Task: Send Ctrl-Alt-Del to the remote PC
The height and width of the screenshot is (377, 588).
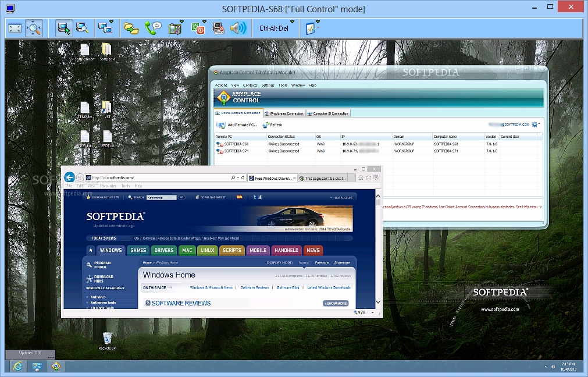Action: [x=274, y=28]
